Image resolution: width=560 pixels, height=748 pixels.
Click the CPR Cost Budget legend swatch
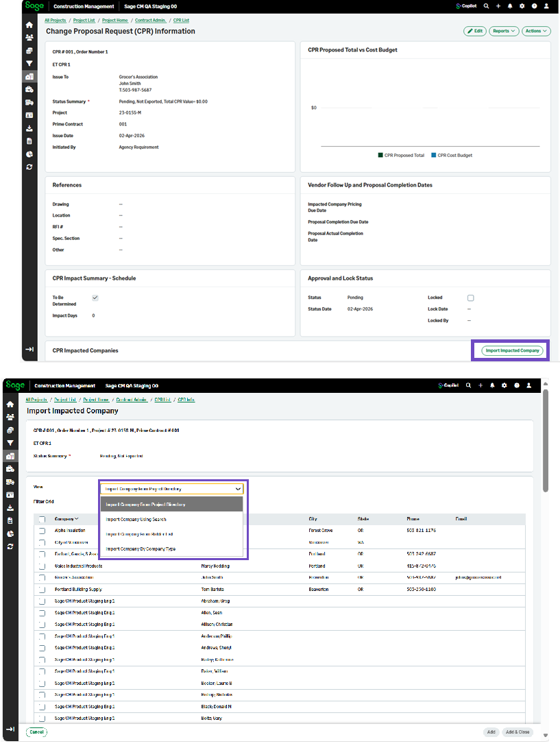(x=433, y=156)
